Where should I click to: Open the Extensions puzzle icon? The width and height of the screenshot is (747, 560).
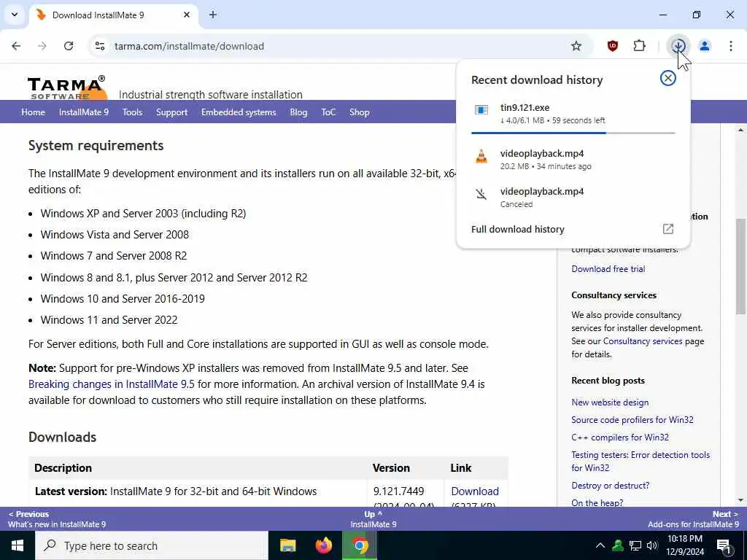[x=639, y=46]
